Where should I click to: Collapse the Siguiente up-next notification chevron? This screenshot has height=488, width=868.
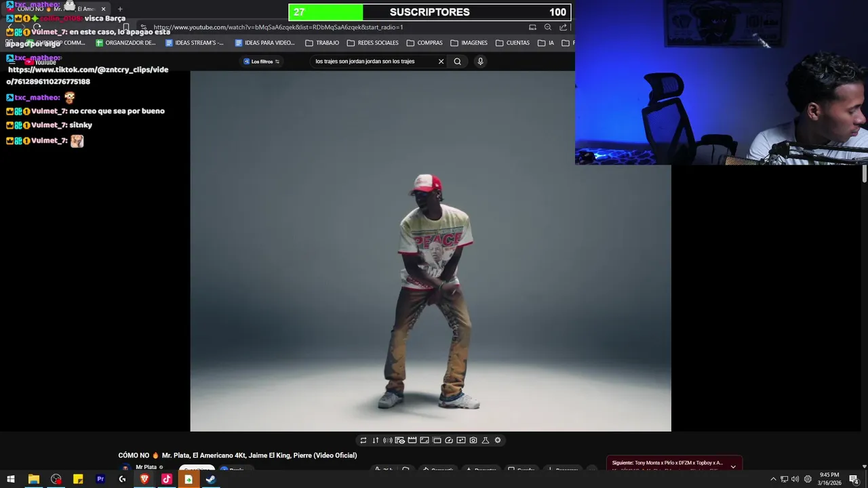[733, 466]
